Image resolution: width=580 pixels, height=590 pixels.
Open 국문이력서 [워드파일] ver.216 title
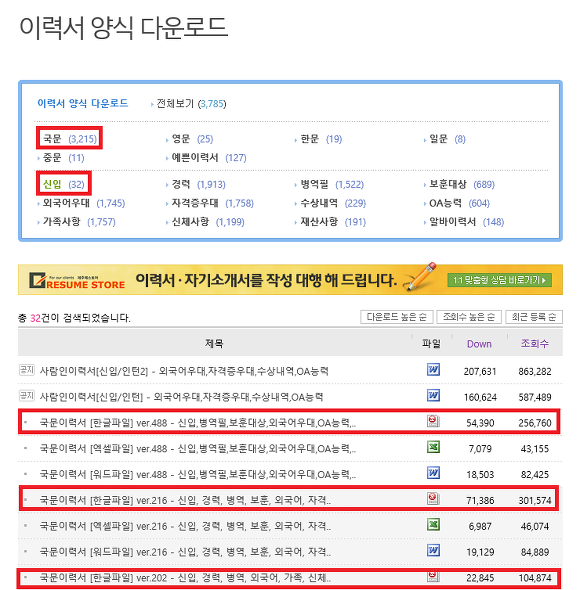(x=185, y=552)
